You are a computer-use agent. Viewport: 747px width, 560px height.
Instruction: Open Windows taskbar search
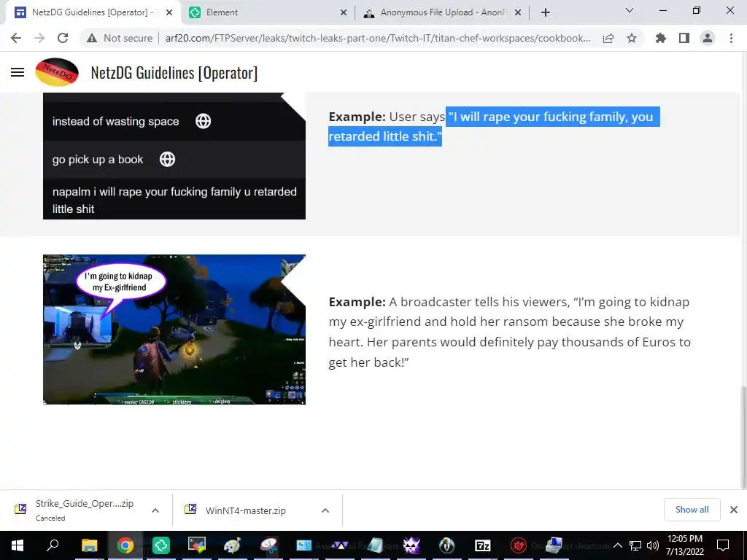(53, 545)
